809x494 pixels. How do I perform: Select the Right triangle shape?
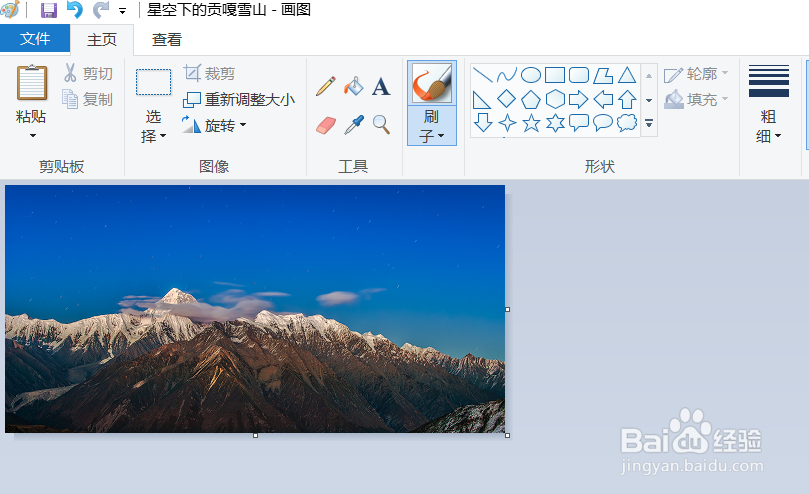click(x=482, y=99)
